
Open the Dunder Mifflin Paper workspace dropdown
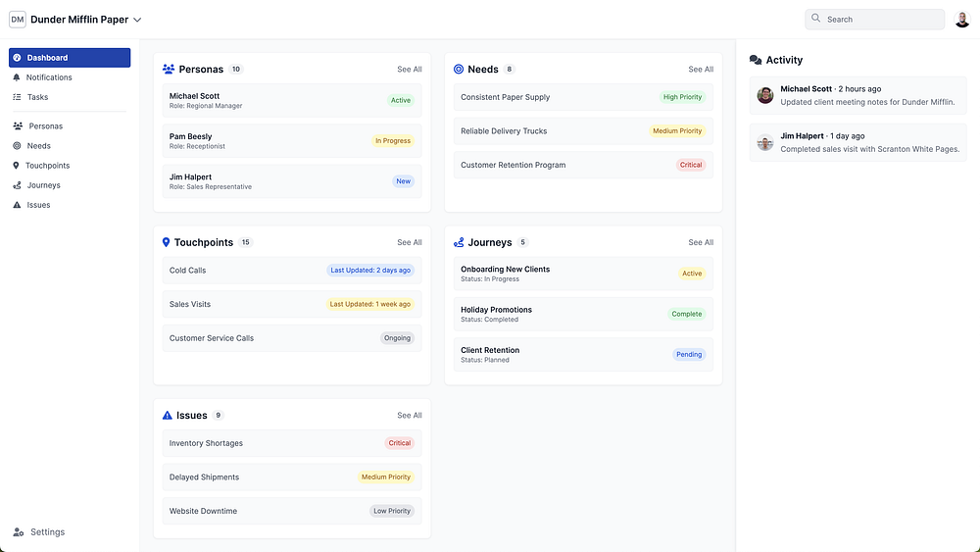point(86,20)
